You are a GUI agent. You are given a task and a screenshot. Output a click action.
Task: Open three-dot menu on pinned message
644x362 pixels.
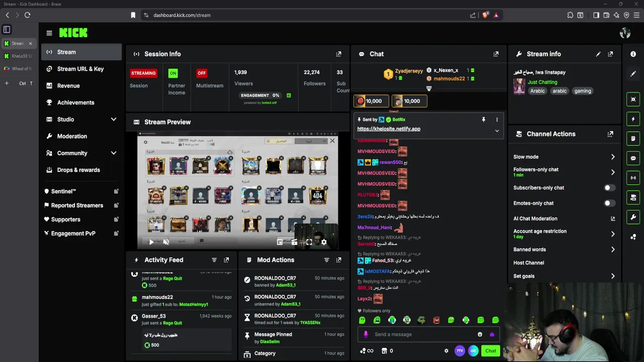coord(497,120)
